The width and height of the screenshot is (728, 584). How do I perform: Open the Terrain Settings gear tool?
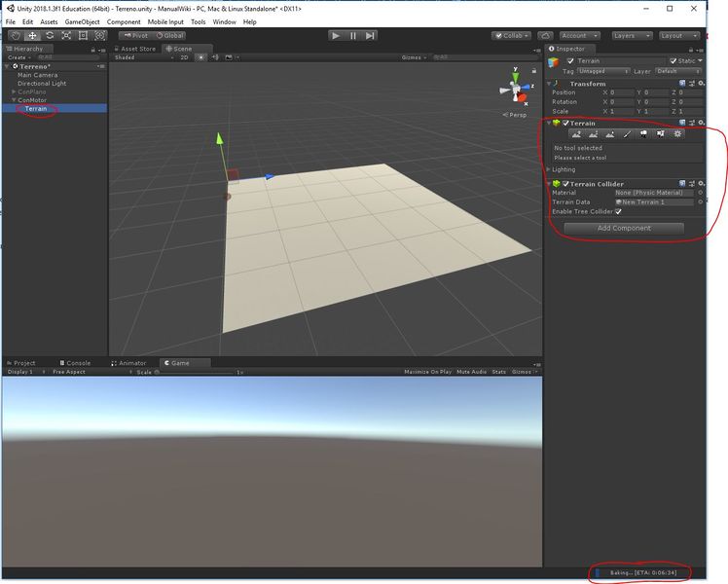pos(677,134)
